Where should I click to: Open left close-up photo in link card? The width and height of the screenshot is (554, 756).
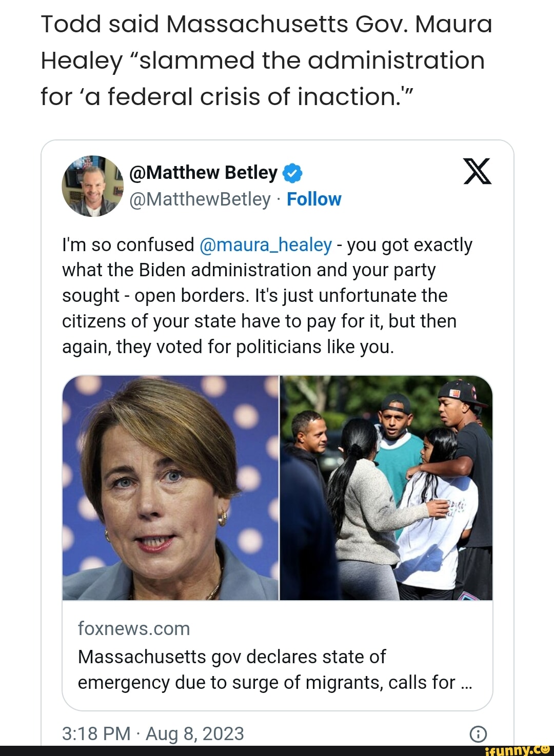pos(170,487)
